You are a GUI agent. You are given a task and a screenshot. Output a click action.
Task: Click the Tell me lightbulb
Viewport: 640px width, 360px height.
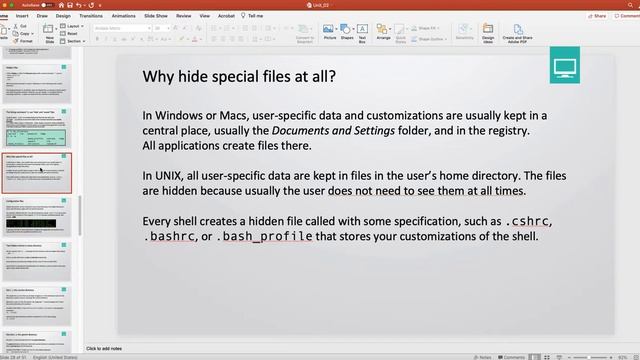click(243, 16)
